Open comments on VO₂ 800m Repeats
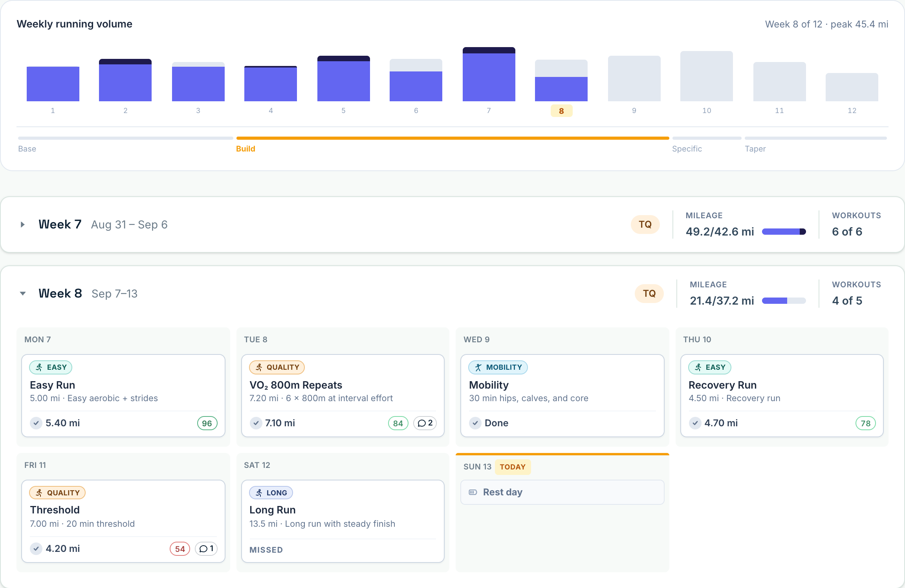This screenshot has height=588, width=905. [x=425, y=423]
